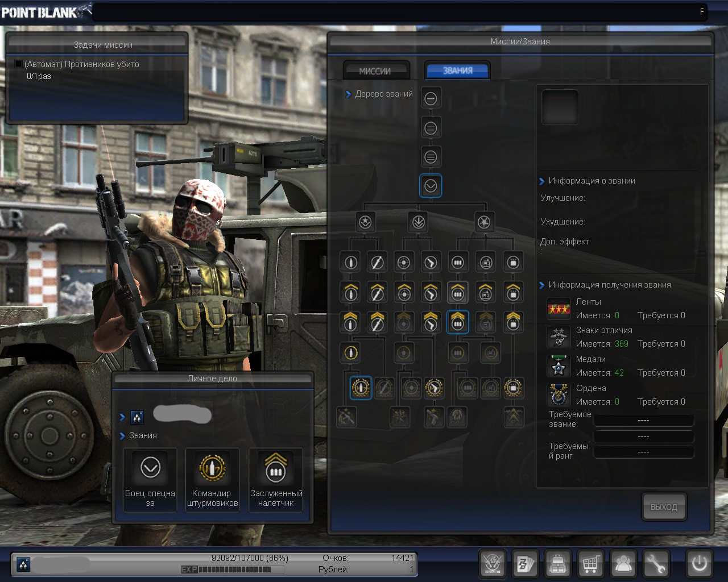Select the highlighted double-chevron magazine rank icon
728x582 pixels.
click(x=458, y=322)
